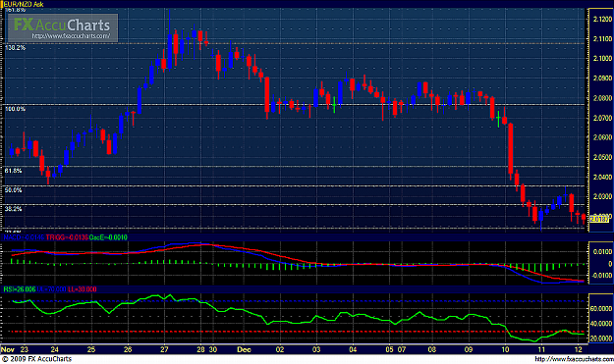This screenshot has width=614, height=364.
Task: Click the © 2009 FX AccuCharts copyright text
Action: [36, 359]
